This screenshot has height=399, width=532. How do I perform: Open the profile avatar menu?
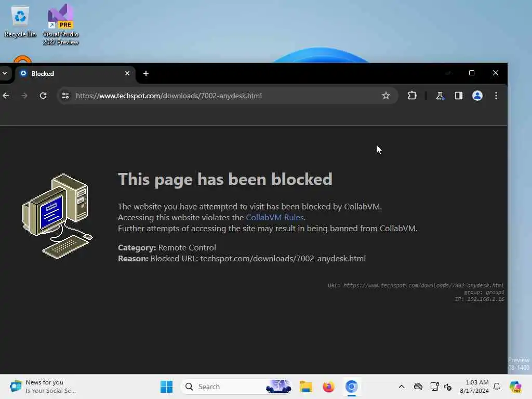click(x=477, y=96)
